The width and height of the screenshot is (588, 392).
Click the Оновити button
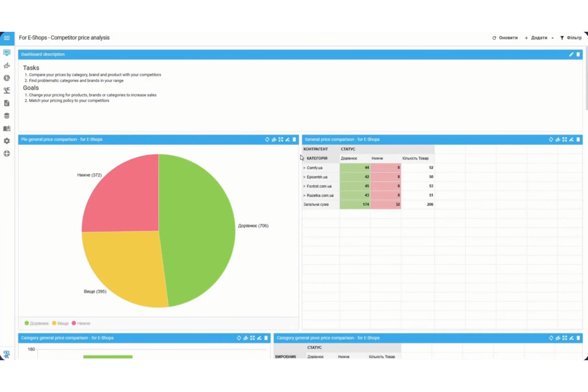point(505,38)
